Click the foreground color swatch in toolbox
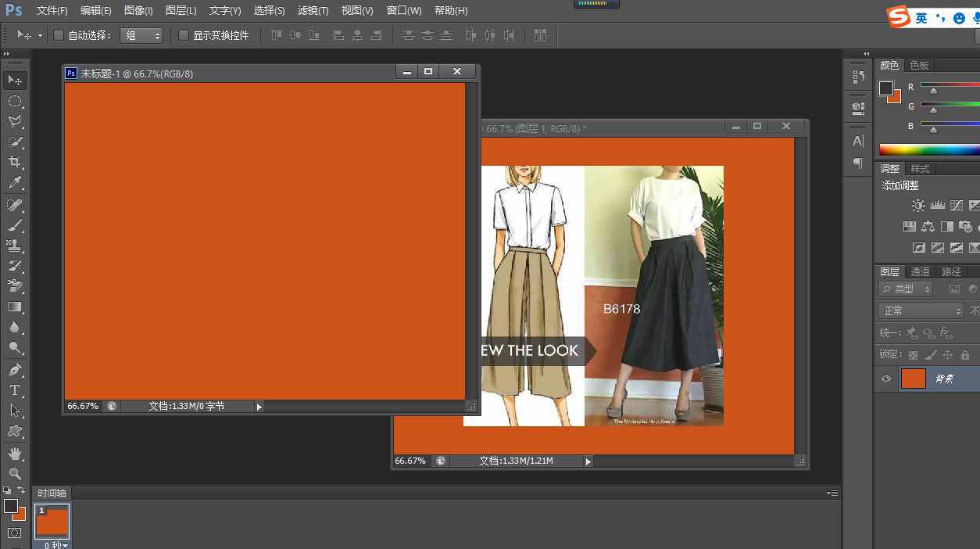Screen dimensions: 980x549 (10, 506)
